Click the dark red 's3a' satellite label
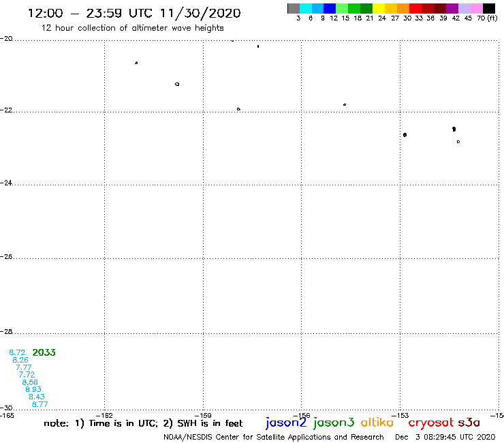The width and height of the screenshot is (504, 443). [469, 423]
